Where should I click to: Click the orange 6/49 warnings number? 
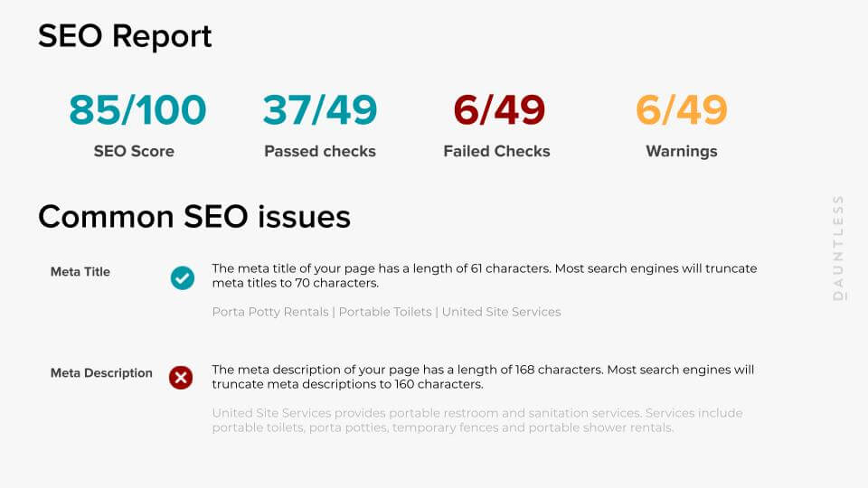pyautogui.click(x=681, y=110)
